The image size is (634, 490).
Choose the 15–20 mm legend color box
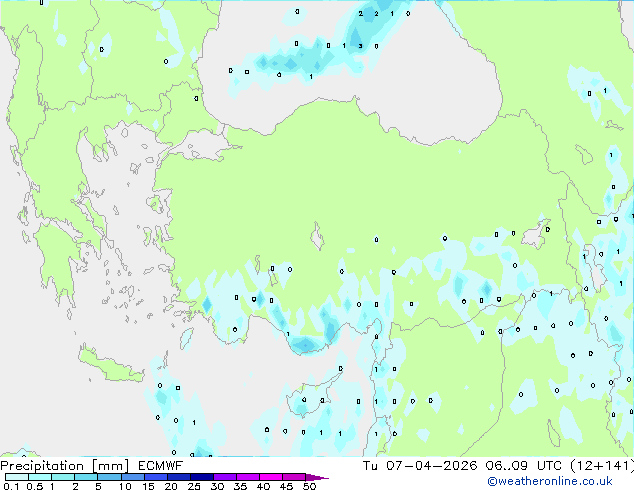[155, 477]
